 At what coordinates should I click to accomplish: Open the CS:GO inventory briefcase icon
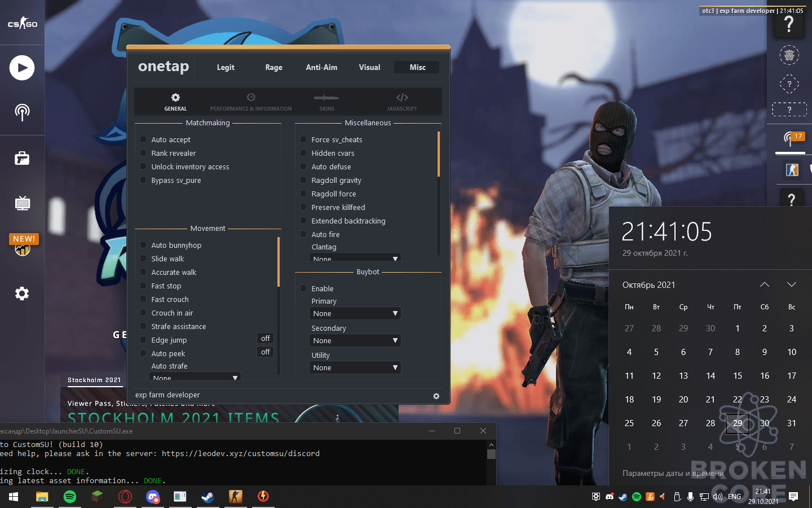[x=22, y=159]
